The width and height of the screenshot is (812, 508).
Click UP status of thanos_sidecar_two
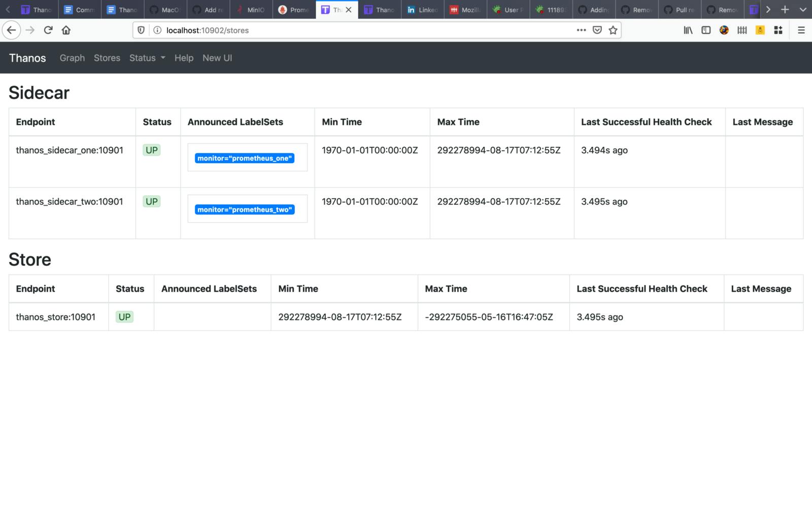pos(151,201)
